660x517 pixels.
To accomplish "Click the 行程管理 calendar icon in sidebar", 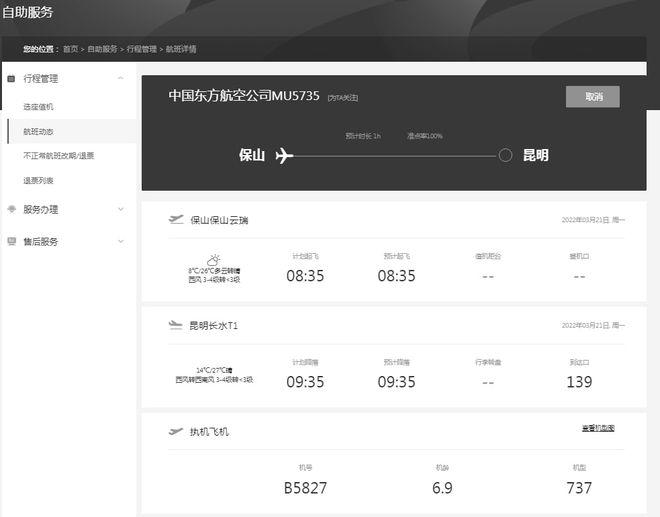I will point(11,78).
